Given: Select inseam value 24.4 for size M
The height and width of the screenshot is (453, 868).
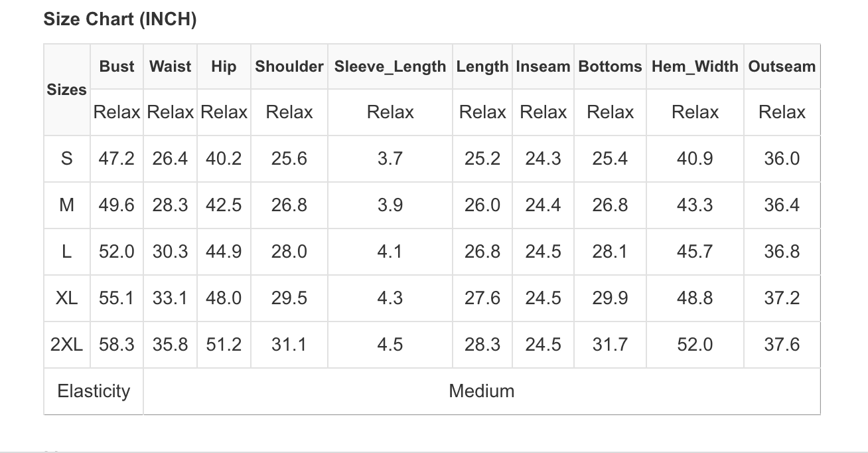Looking at the screenshot, I should tap(543, 205).
